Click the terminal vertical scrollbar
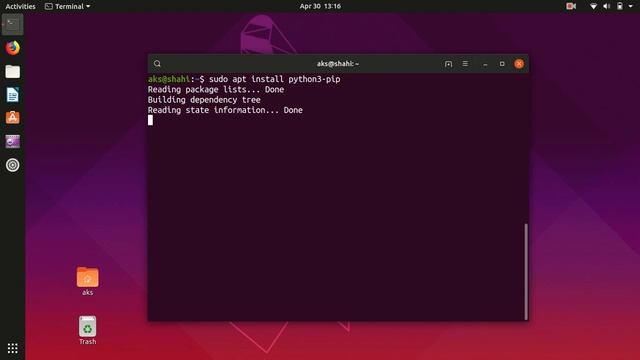Image resolution: width=640 pixels, height=360 pixels. tap(526, 271)
